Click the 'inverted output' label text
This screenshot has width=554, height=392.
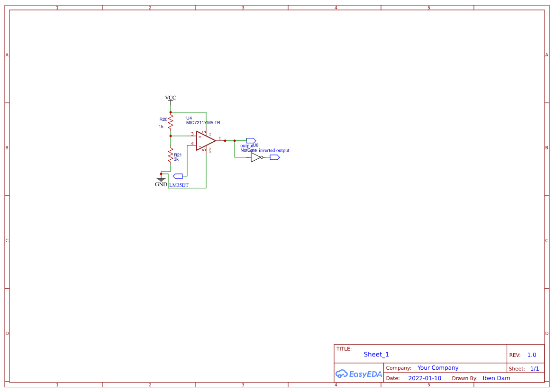274,150
